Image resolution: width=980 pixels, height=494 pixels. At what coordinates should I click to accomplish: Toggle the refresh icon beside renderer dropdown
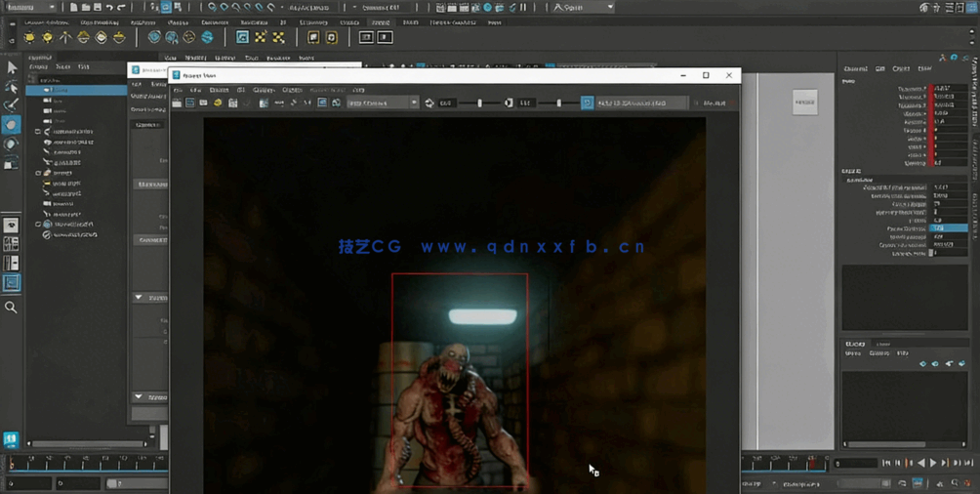429,103
